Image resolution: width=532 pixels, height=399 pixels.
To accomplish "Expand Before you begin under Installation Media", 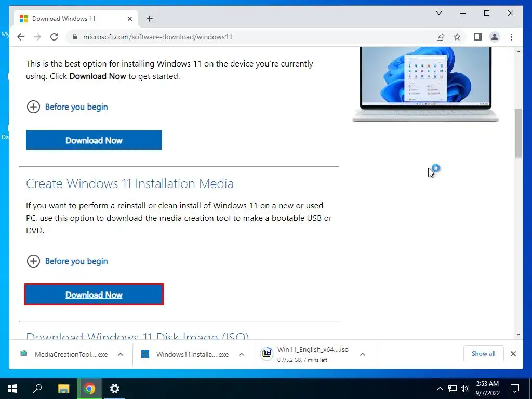I will [x=67, y=261].
